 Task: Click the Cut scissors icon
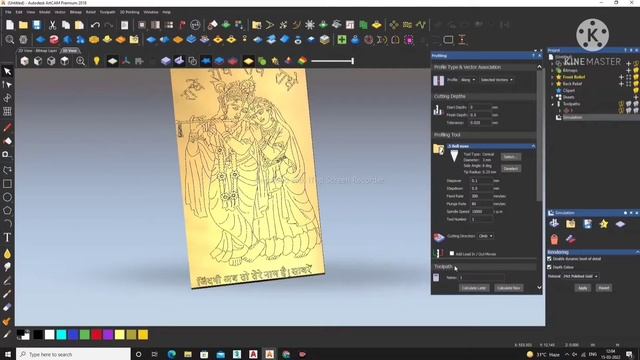pyautogui.click(x=52, y=25)
